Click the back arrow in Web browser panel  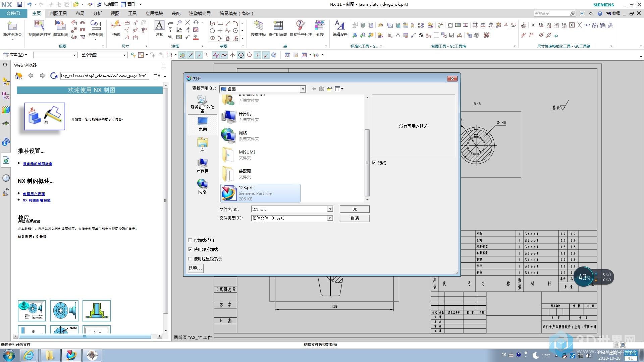point(31,76)
